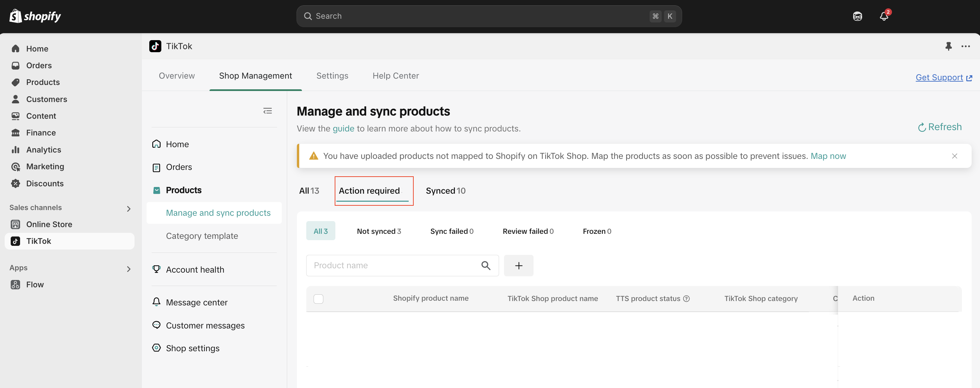Image resolution: width=980 pixels, height=388 pixels.
Task: Click the Content image icon
Action: pyautogui.click(x=16, y=116)
